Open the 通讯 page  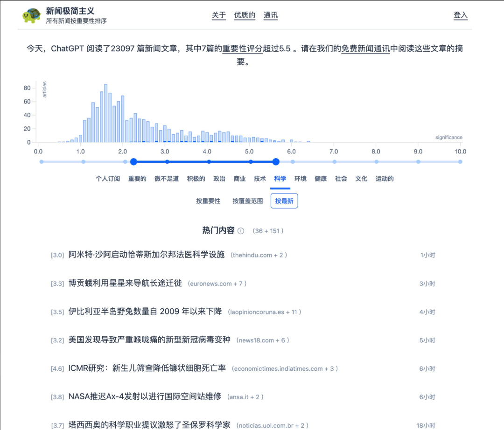(x=271, y=15)
